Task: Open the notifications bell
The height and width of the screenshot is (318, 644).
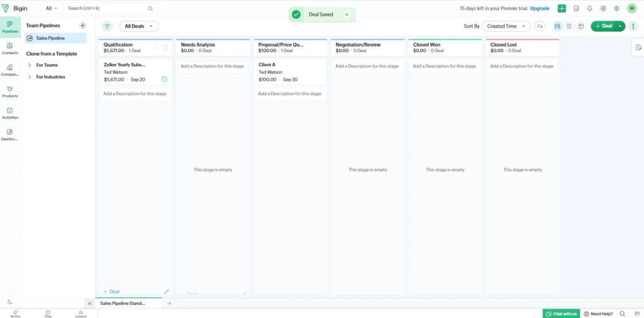Action: click(x=590, y=8)
